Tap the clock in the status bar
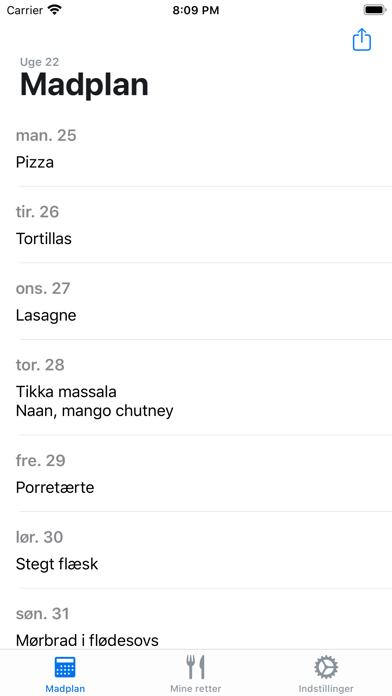392x696 pixels. (196, 10)
